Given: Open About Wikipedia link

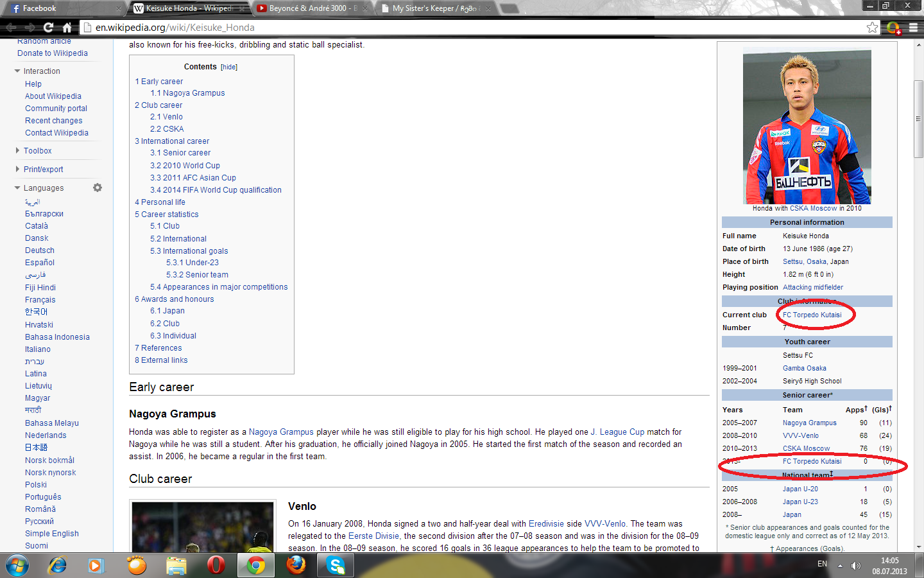Looking at the screenshot, I should pyautogui.click(x=53, y=96).
